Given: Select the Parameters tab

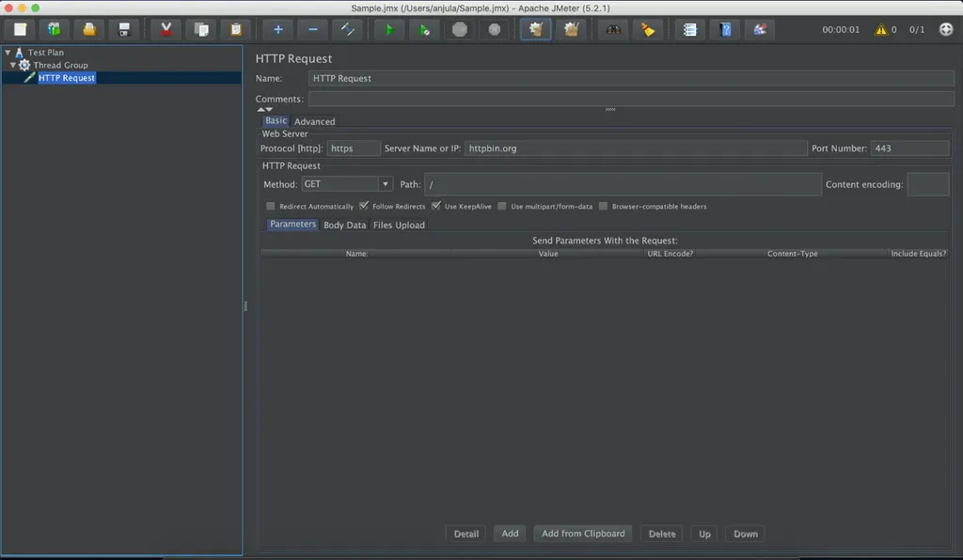Looking at the screenshot, I should [x=292, y=225].
